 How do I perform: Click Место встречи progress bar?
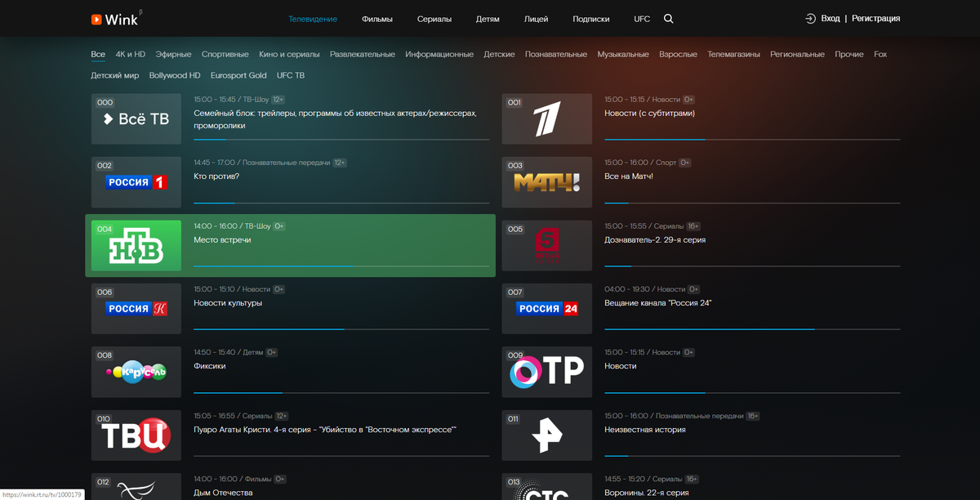341,266
